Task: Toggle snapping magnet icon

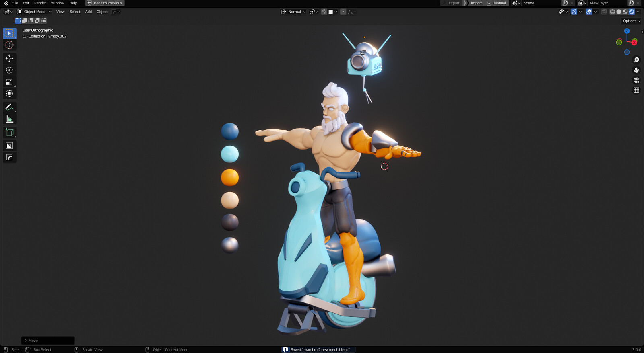Action: click(x=324, y=12)
